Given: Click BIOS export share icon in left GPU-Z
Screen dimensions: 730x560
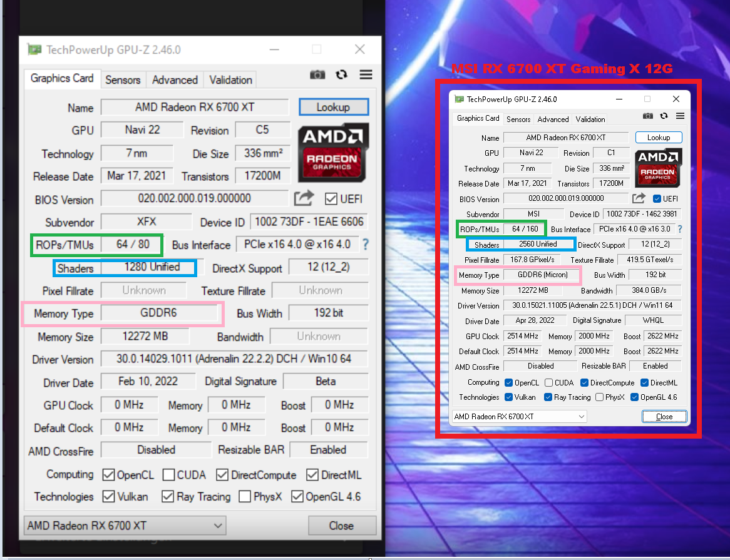Looking at the screenshot, I should point(304,198).
